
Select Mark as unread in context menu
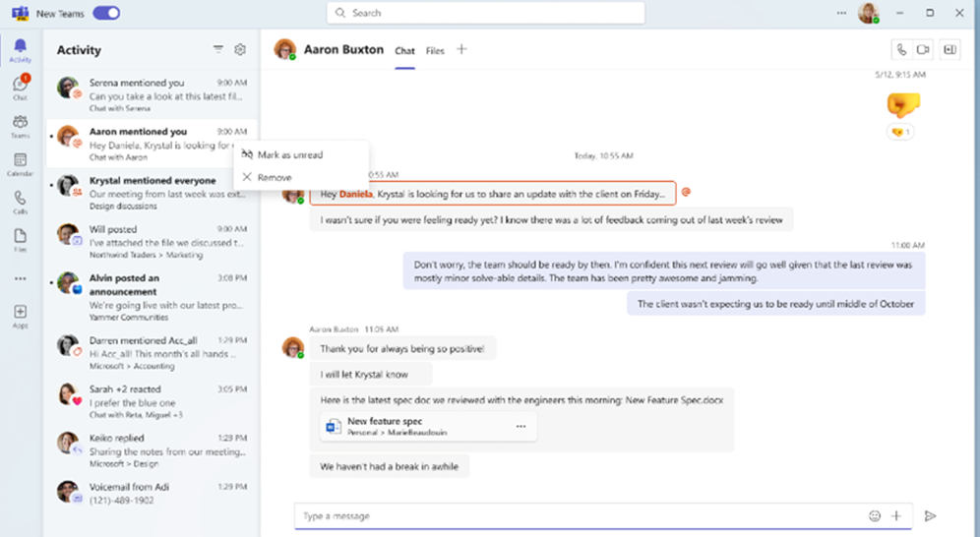[x=301, y=154]
